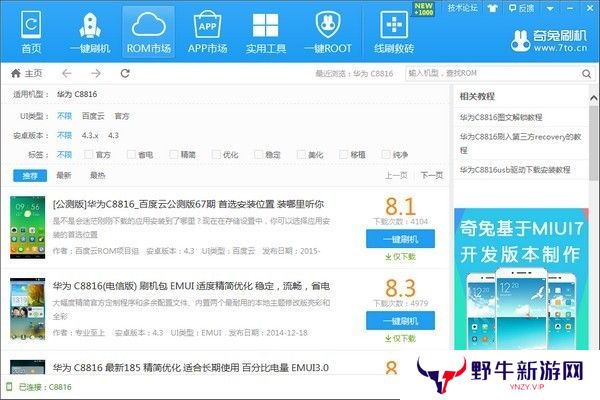Go to previous page 上一页

396,175
